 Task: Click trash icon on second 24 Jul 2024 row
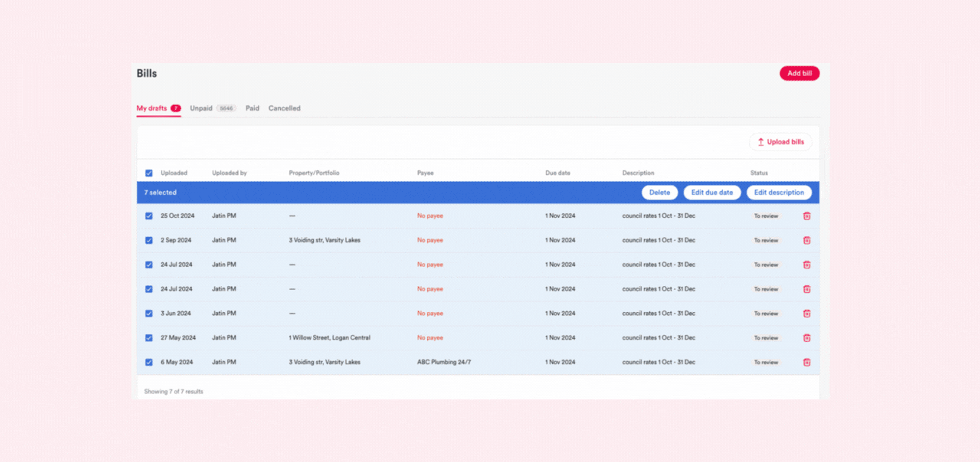click(806, 289)
